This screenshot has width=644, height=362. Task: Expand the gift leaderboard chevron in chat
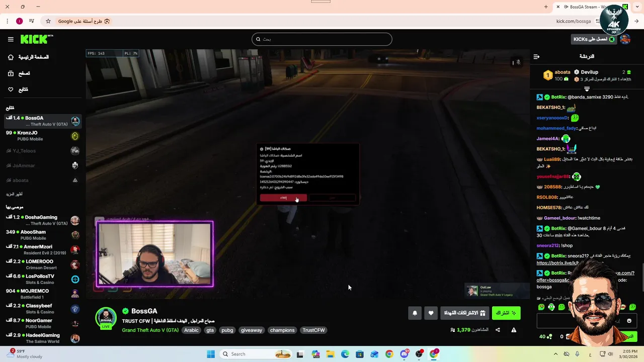click(587, 89)
